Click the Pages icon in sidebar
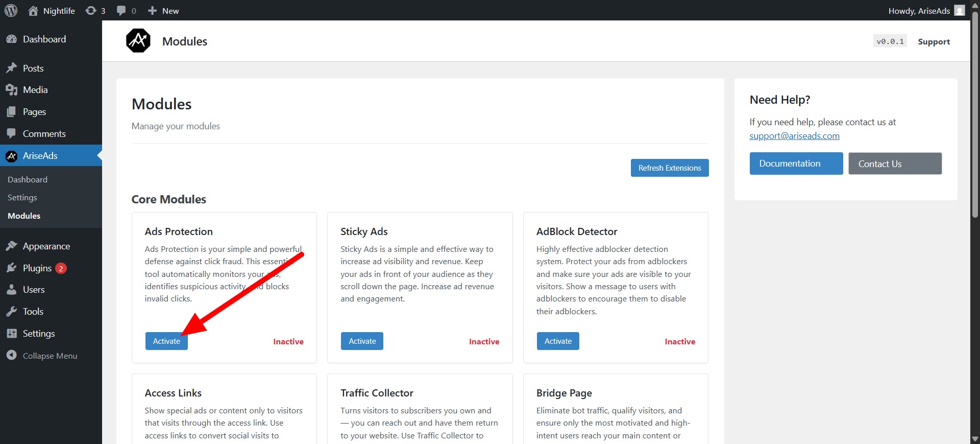 click(x=12, y=112)
